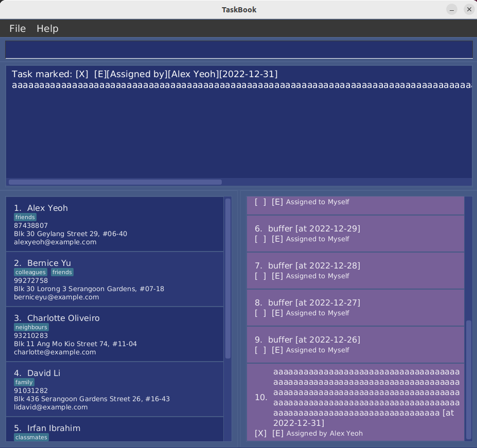This screenshot has width=477, height=448.
Task: Select task 10 with the long 'aaaa' name
Action: point(356,402)
